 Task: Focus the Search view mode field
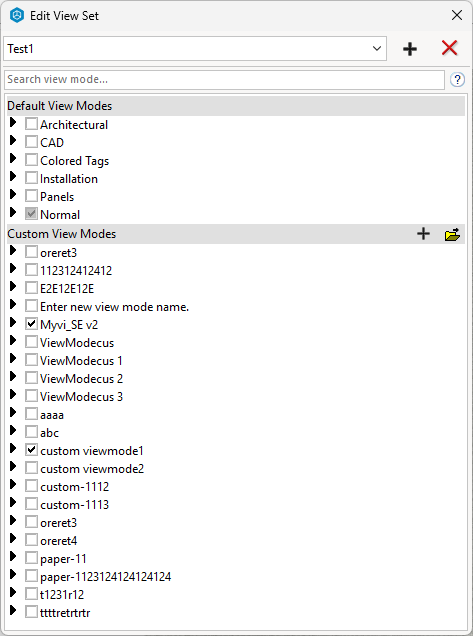click(224, 80)
